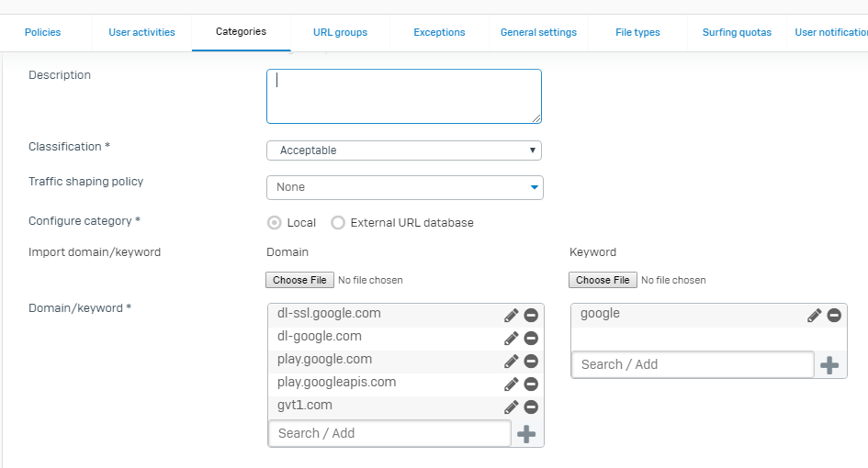Edit the gvt1.com domain entry
The width and height of the screenshot is (868, 468).
click(512, 407)
